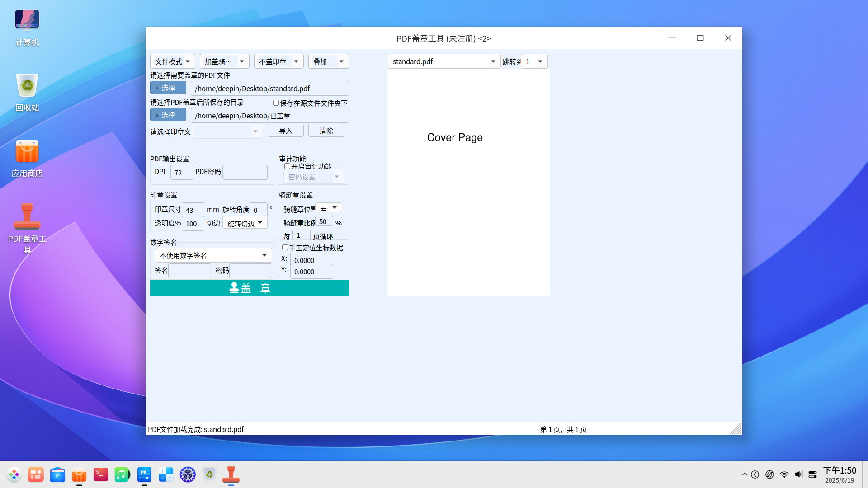Click the 印章尺寸 input field
This screenshot has height=488, width=868.
193,210
